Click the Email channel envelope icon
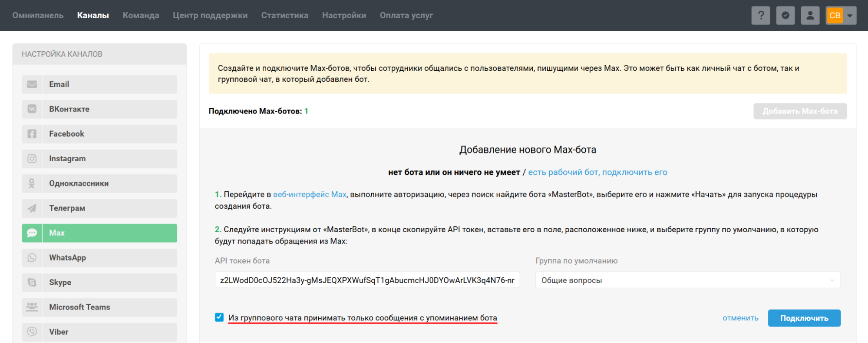The width and height of the screenshot is (868, 343). (32, 84)
